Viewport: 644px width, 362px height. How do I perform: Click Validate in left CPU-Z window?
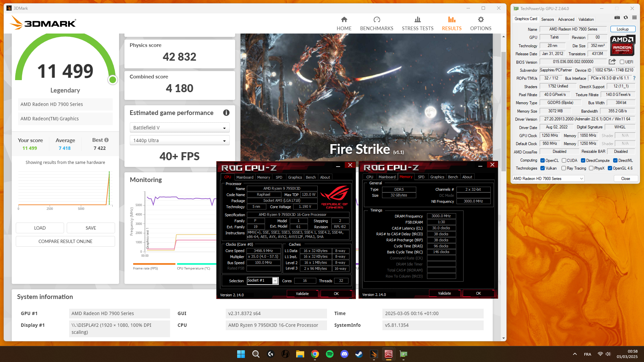(302, 294)
